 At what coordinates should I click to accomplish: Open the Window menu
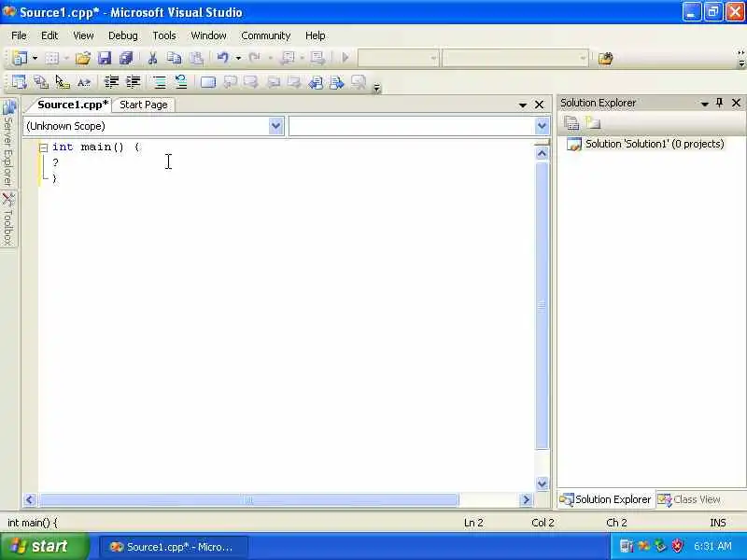pyautogui.click(x=208, y=35)
